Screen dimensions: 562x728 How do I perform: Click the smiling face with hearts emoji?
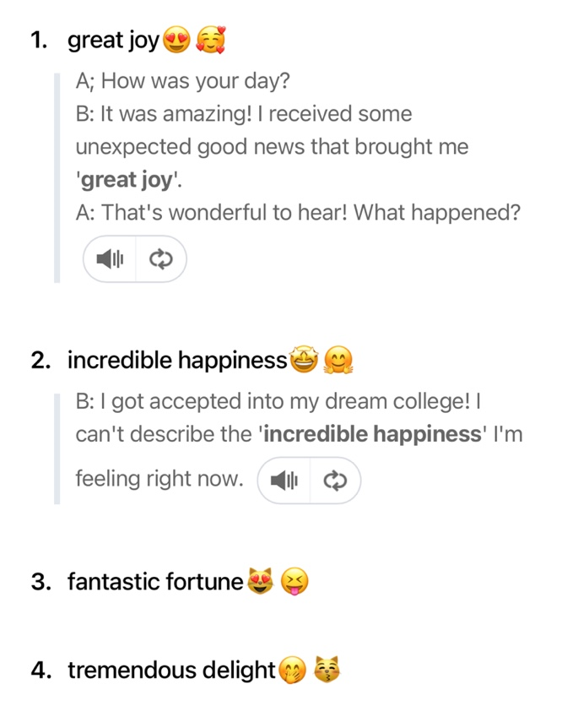click(210, 40)
